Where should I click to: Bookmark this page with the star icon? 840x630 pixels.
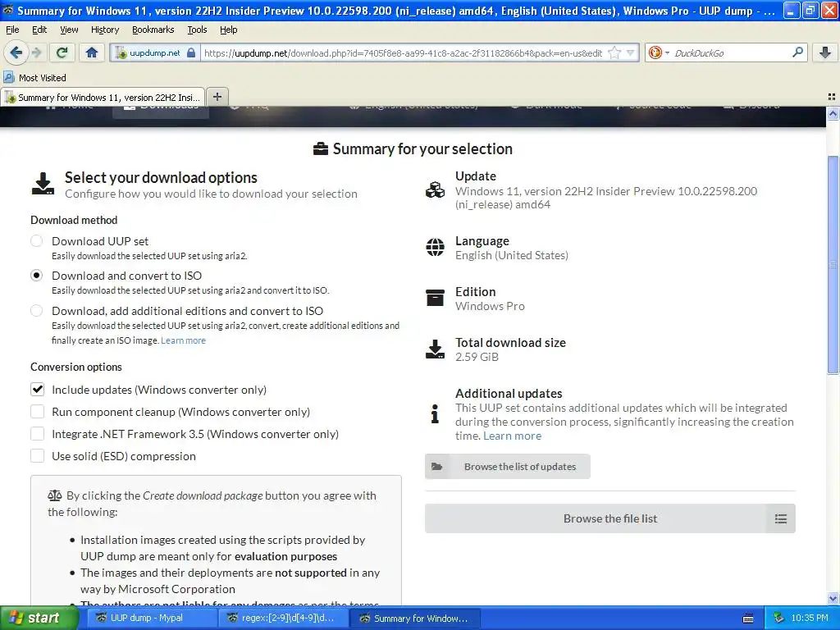coord(615,53)
